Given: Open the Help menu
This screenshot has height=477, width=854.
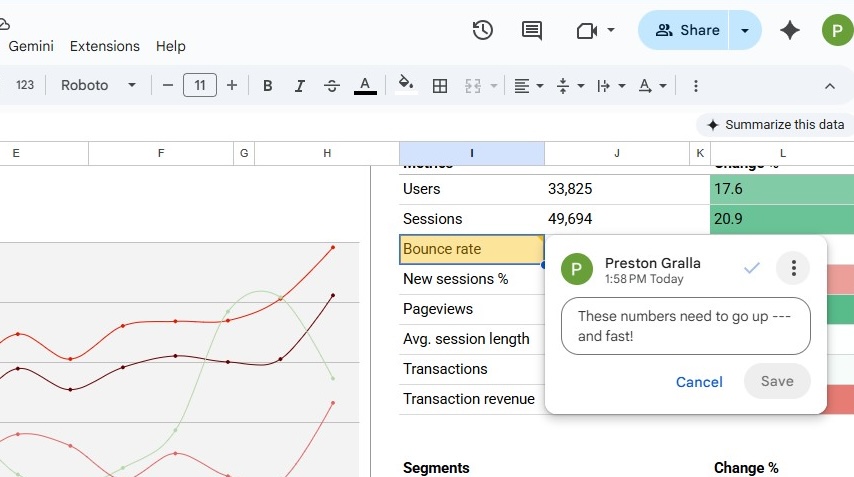Looking at the screenshot, I should tap(170, 46).
